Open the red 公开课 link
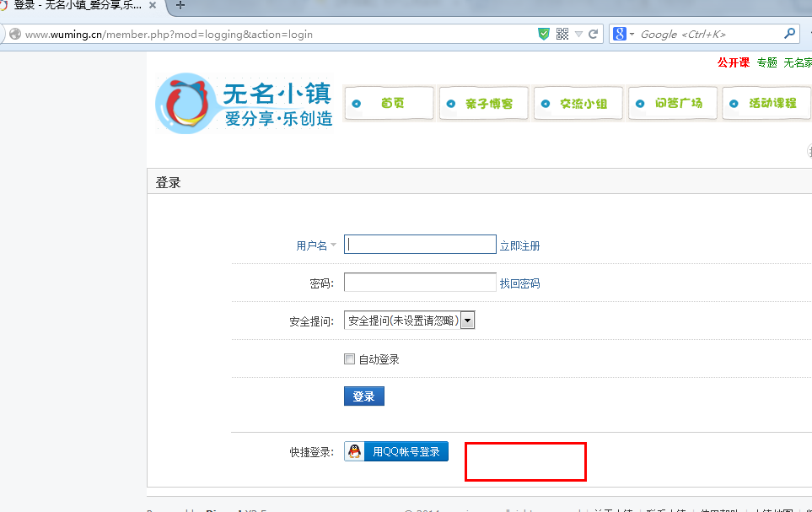The height and width of the screenshot is (512, 812). [x=734, y=62]
